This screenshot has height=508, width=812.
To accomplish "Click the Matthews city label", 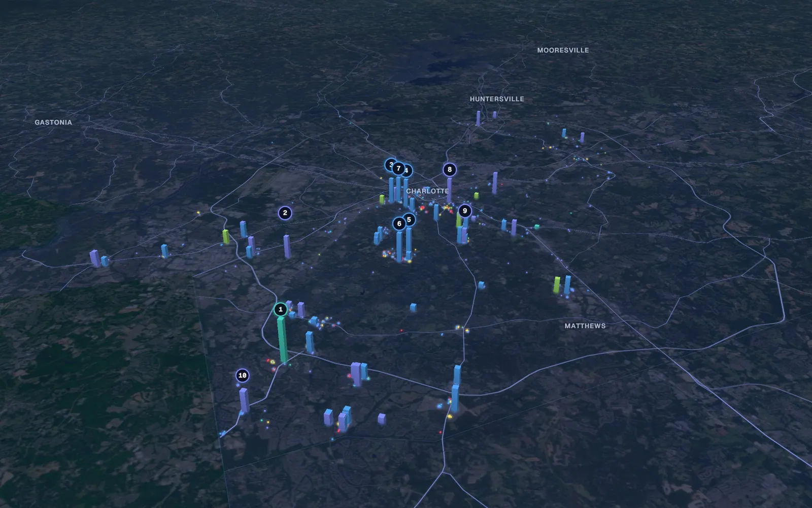I will click(585, 326).
